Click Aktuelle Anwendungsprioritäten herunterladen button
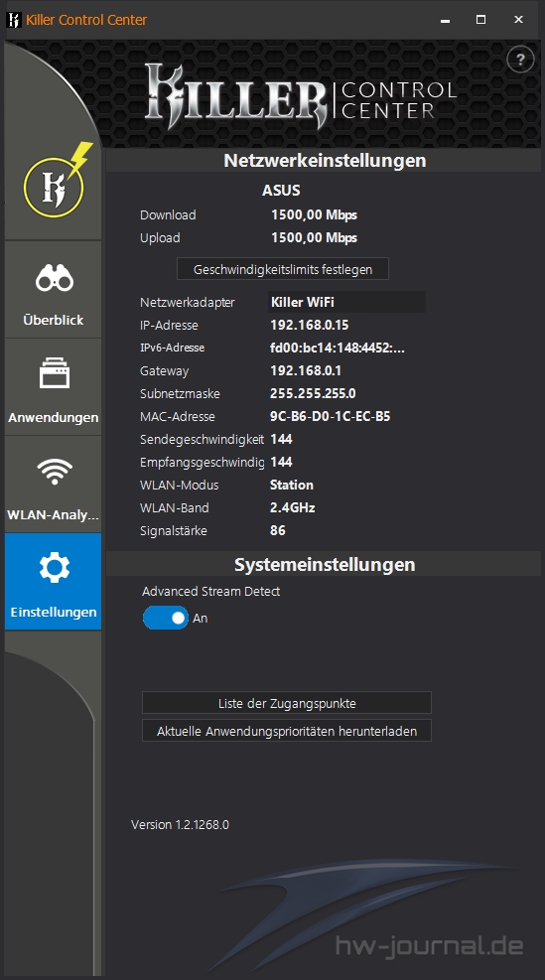This screenshot has height=980, width=545. coord(287,731)
